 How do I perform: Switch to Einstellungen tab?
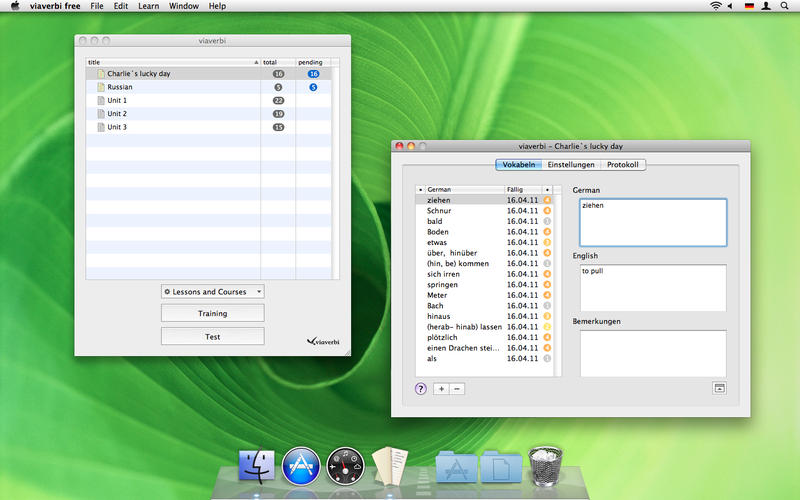(571, 165)
